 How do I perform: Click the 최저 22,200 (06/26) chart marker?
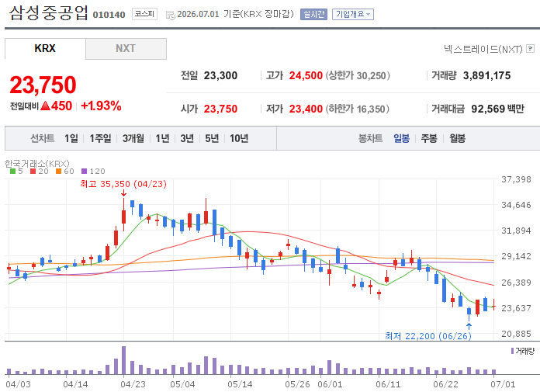coord(428,336)
